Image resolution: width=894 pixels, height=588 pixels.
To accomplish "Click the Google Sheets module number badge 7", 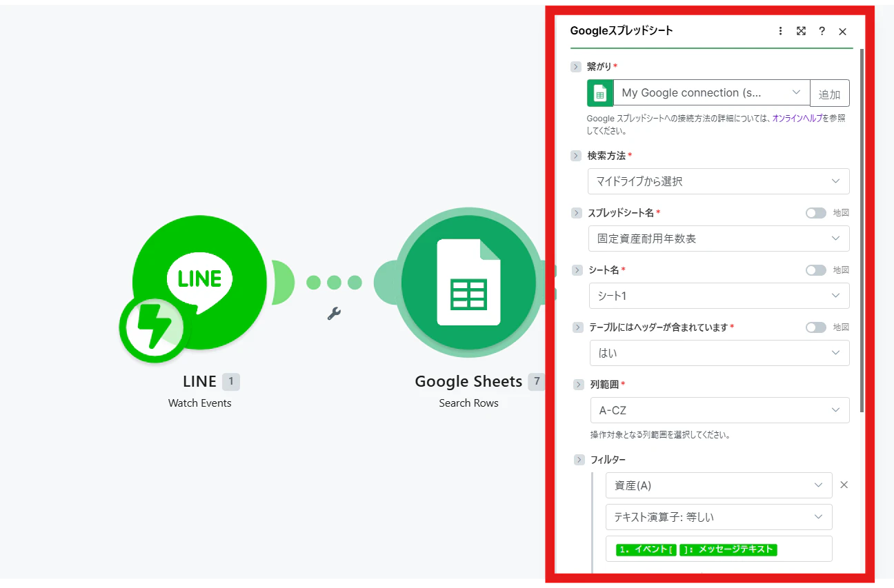I will pos(536,381).
